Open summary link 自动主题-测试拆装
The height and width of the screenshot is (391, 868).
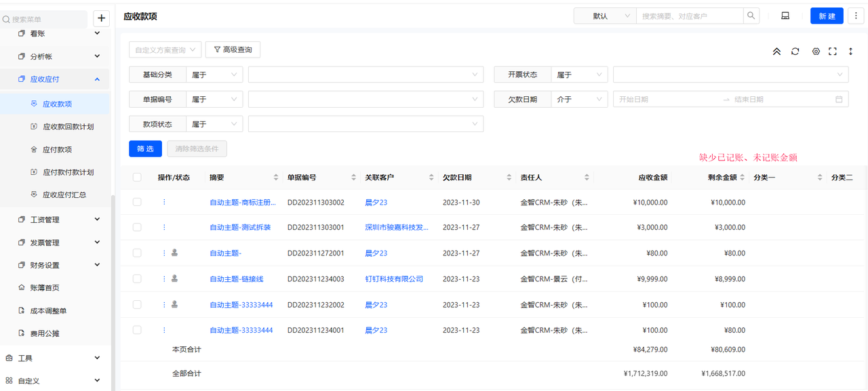point(240,228)
